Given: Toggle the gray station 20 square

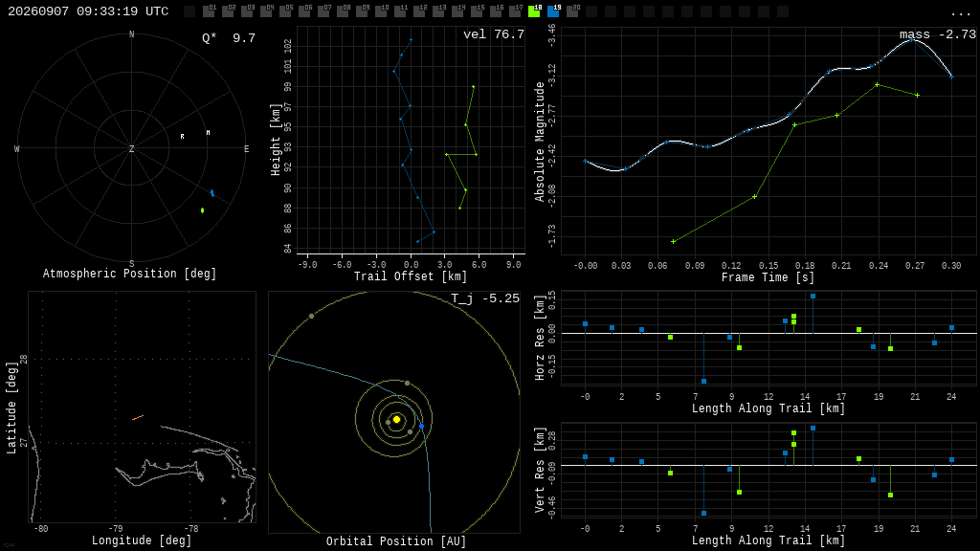Looking at the screenshot, I should 572,11.
